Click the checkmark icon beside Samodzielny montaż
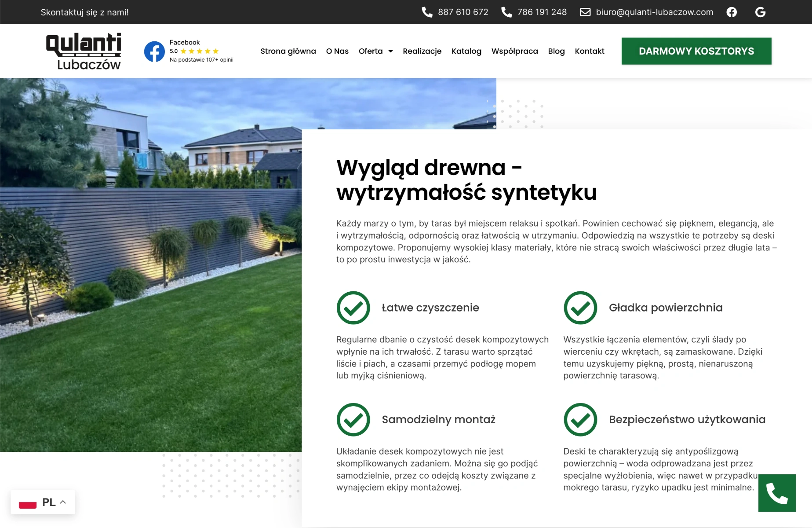 353,420
